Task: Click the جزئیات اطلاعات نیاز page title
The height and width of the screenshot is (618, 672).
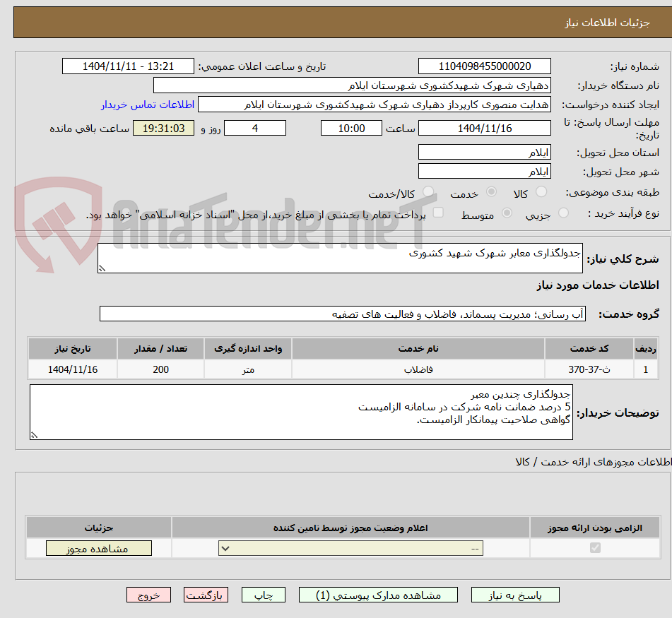Action: (607, 23)
